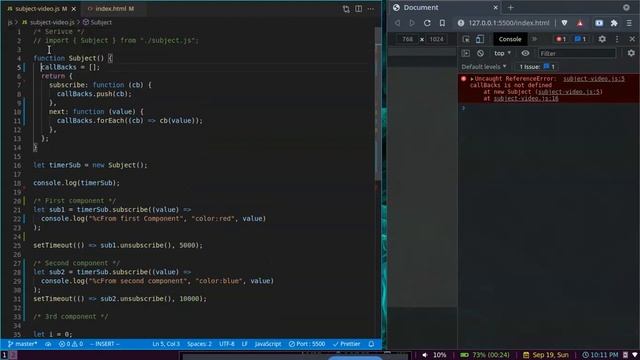Go forward in the browser
The height and width of the screenshot is (360, 640).
[x=412, y=23]
